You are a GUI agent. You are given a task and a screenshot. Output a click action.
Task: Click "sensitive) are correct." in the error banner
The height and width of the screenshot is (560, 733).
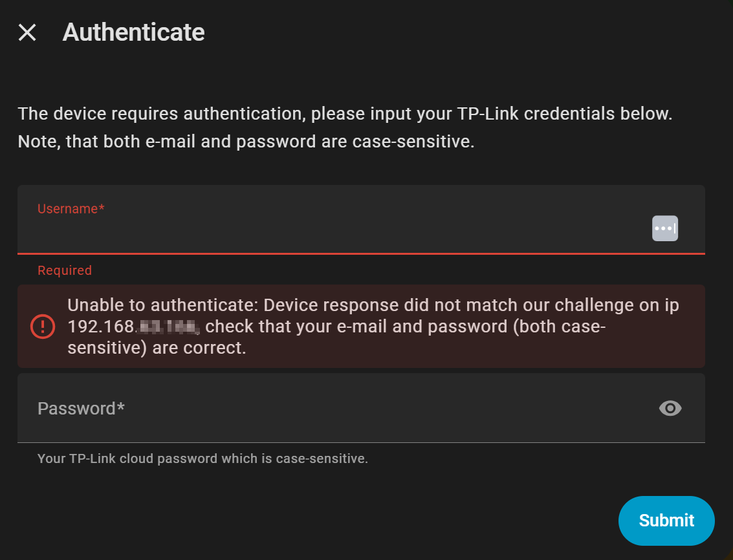pos(157,349)
